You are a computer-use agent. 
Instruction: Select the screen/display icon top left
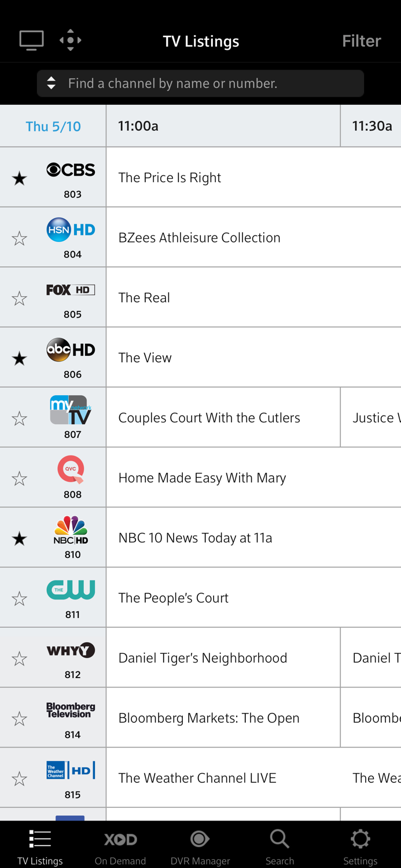pos(31,40)
